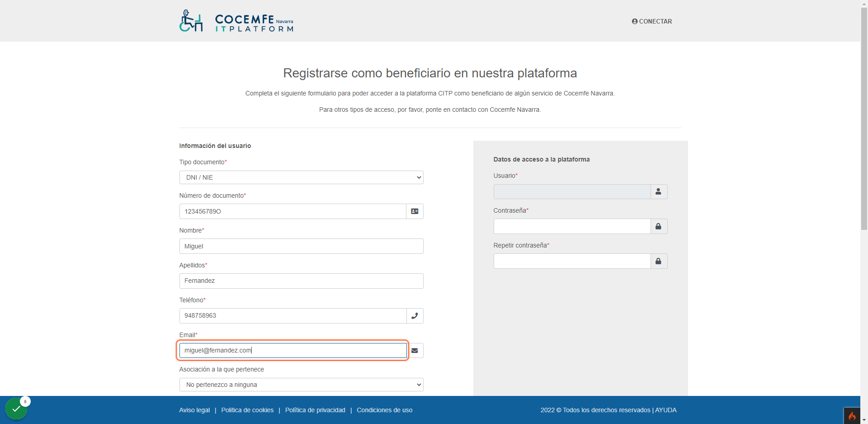Click the green checkmark badge widget
Screen dimensions: 868x424
pos(17,408)
